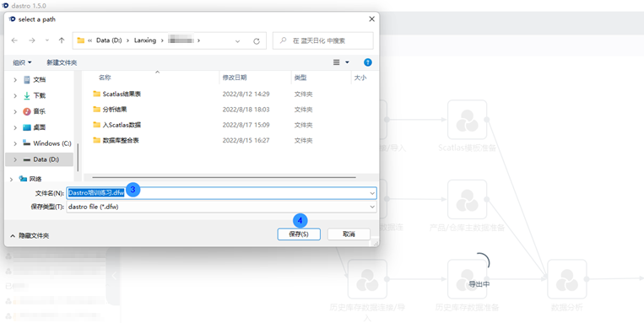Select 网络 in navigation pane
The image size is (644, 323).
[x=35, y=179]
